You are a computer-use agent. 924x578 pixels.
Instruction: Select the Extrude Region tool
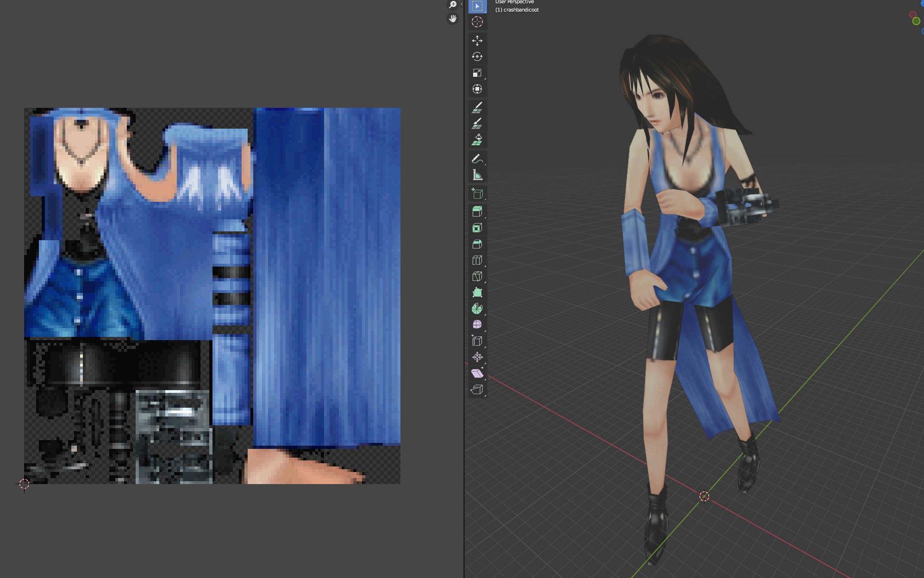tap(477, 211)
